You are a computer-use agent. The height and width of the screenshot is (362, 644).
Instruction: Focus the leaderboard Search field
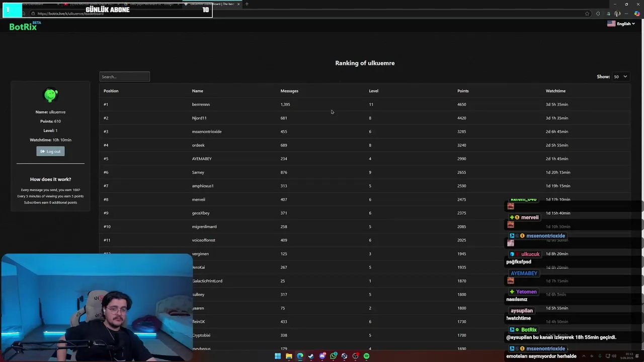(124, 76)
